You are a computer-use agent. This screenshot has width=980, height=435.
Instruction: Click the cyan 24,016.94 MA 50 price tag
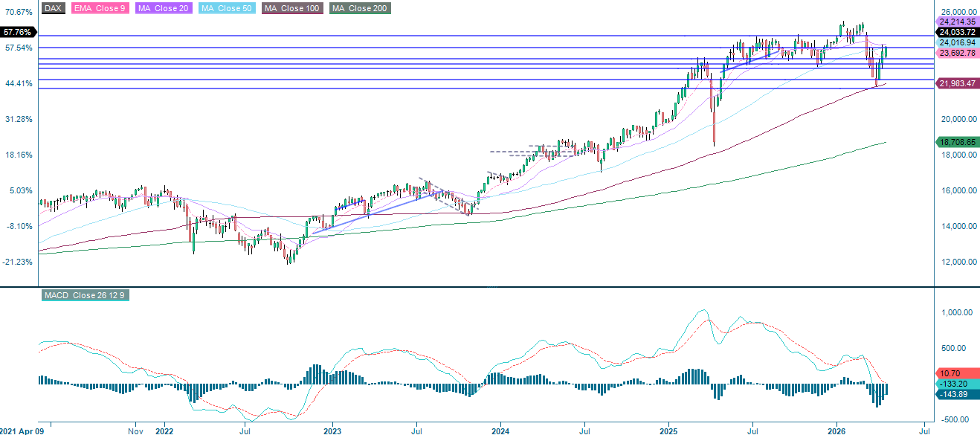pyautogui.click(x=956, y=43)
